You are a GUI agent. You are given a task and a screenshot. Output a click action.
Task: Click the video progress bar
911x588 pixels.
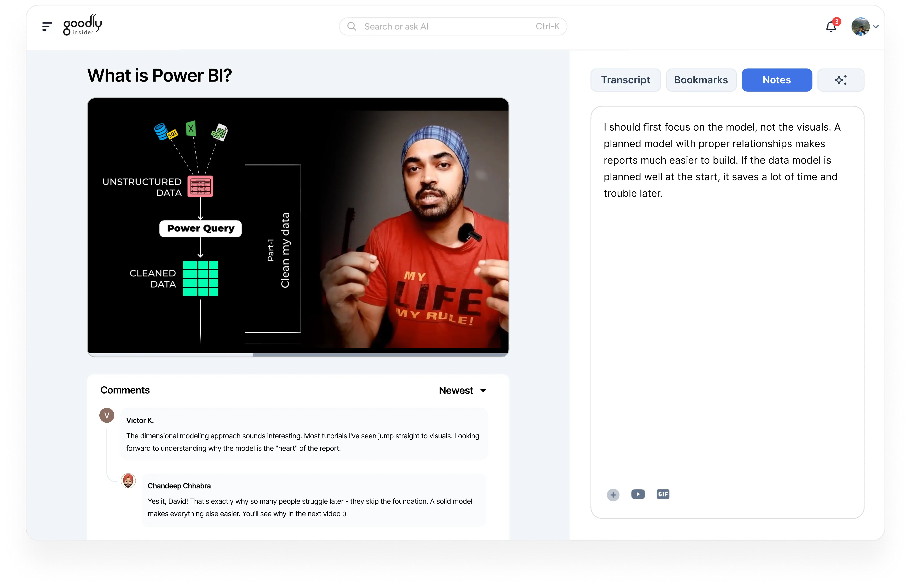tap(298, 355)
